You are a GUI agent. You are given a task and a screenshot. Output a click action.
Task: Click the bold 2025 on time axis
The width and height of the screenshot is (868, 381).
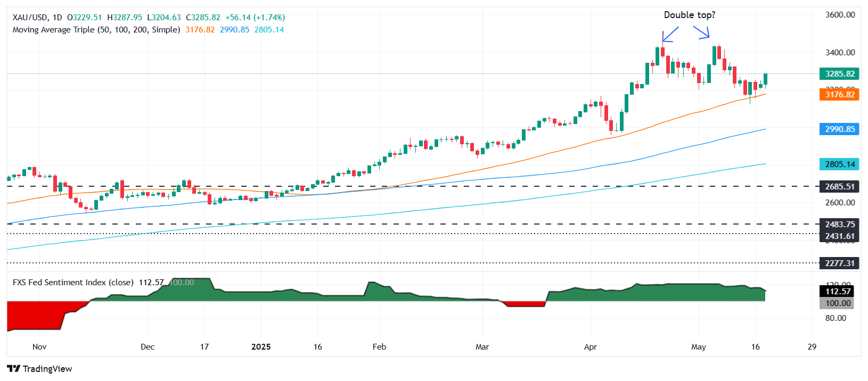261,347
